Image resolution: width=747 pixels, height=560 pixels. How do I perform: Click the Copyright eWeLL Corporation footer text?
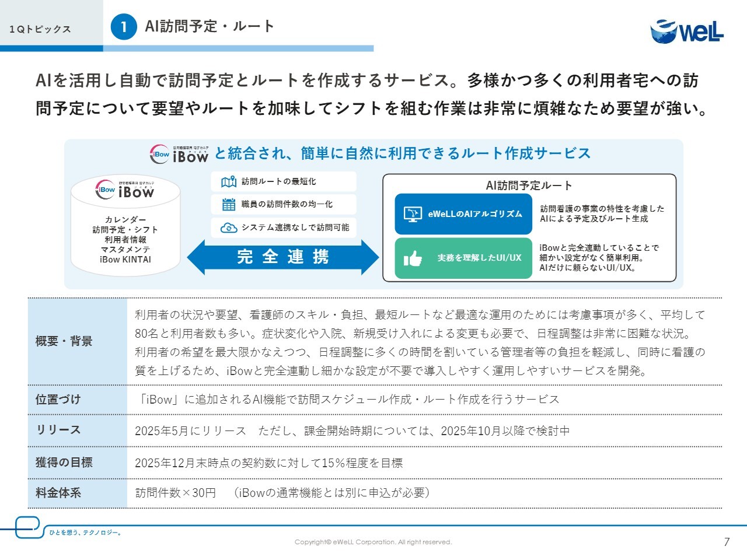click(373, 542)
